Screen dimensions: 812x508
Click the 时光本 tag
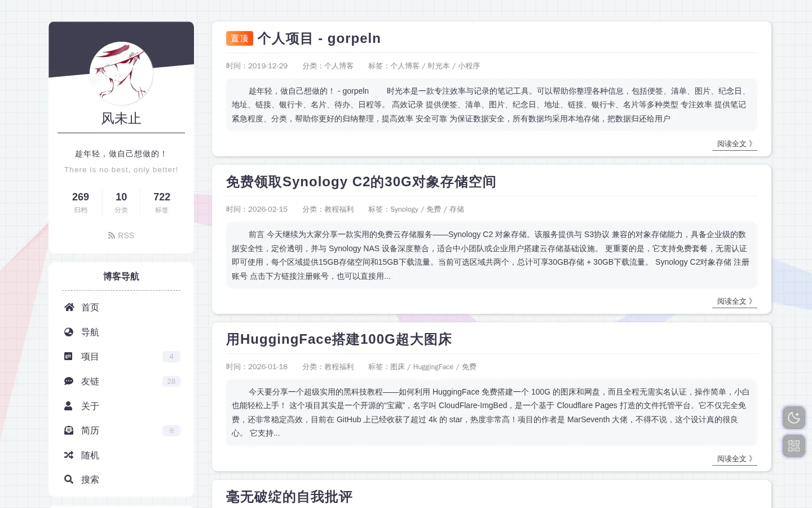[439, 66]
